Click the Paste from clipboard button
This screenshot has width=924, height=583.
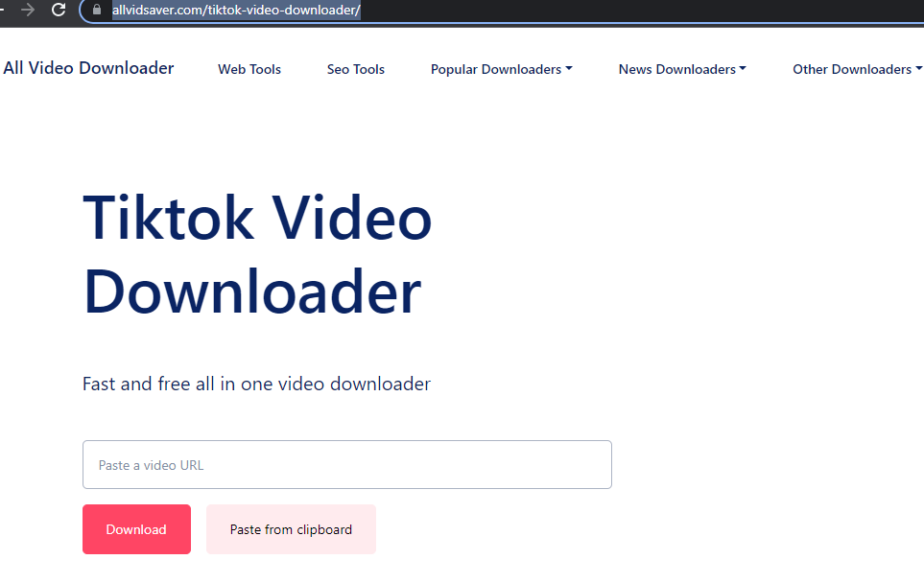point(291,528)
